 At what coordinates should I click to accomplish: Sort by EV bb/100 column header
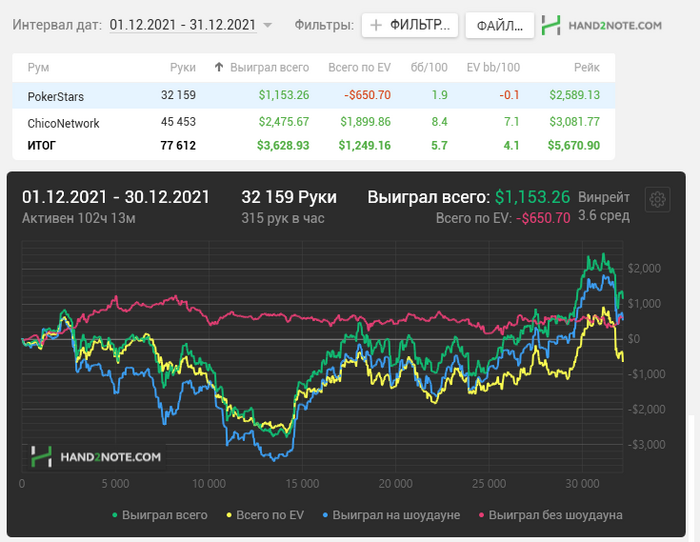click(494, 67)
